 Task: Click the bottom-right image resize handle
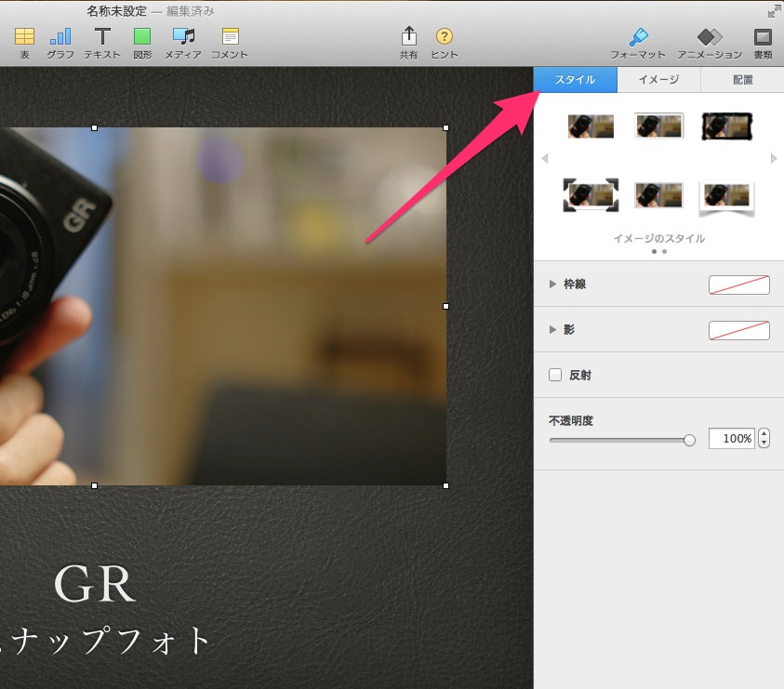446,485
